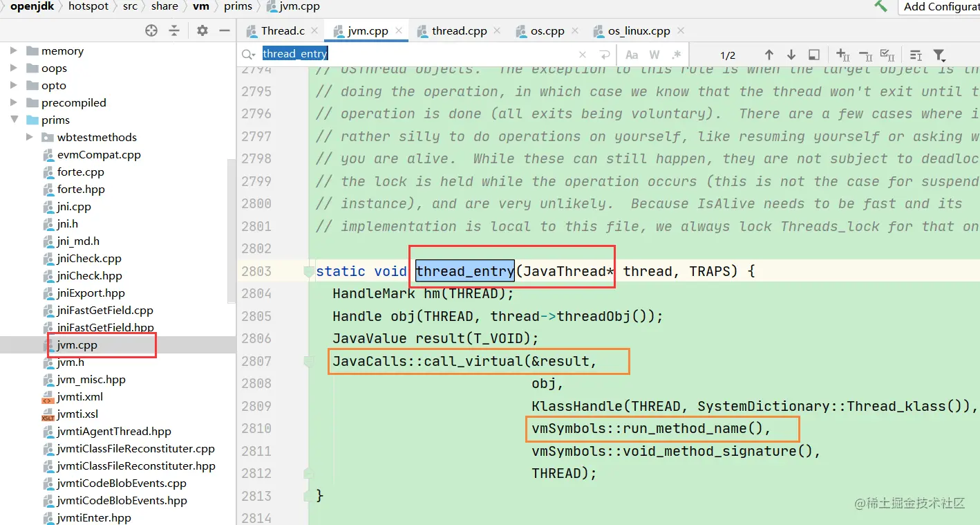Click the project tree vertical scrollbar
980x525 pixels.
tap(232, 232)
